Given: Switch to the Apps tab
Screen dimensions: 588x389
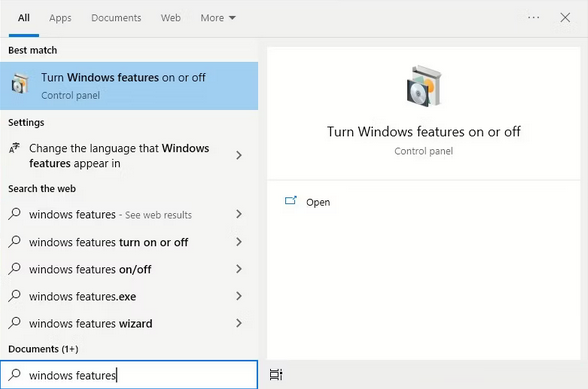Looking at the screenshot, I should [x=60, y=18].
